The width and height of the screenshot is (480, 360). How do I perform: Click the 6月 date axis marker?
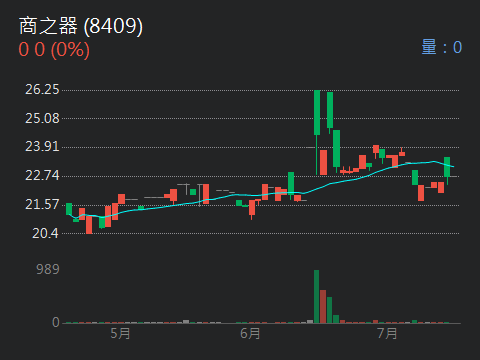tap(250, 333)
